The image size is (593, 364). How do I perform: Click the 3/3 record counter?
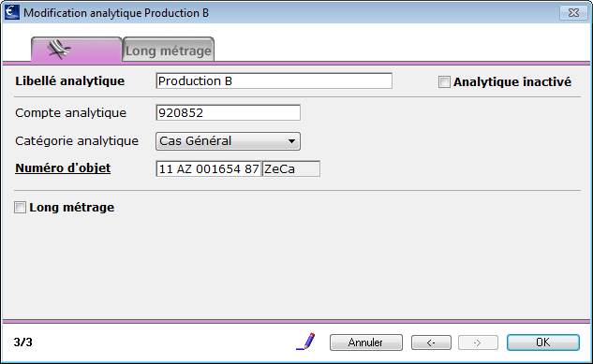23,342
